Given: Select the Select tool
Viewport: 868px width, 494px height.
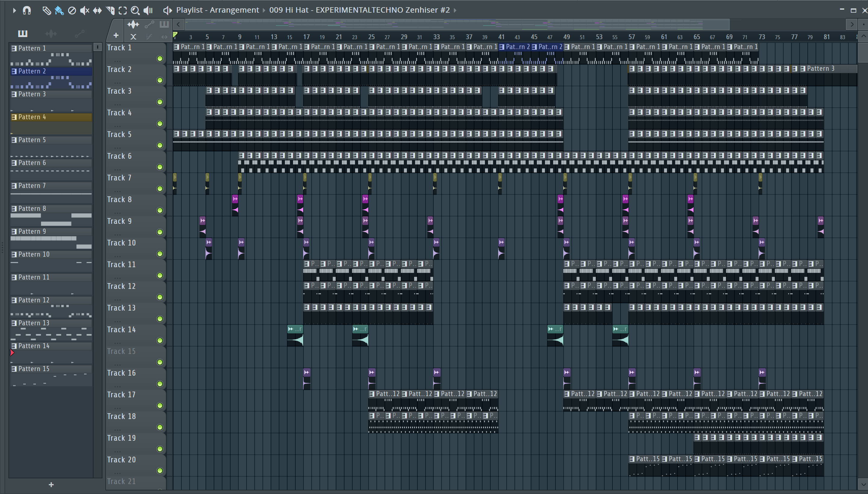Looking at the screenshot, I should [x=123, y=11].
